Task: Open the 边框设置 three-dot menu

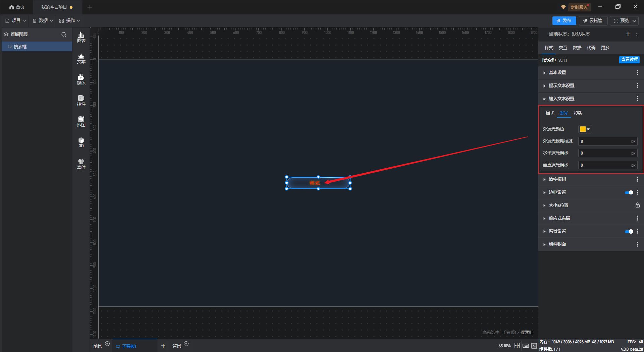Action: 637,192
